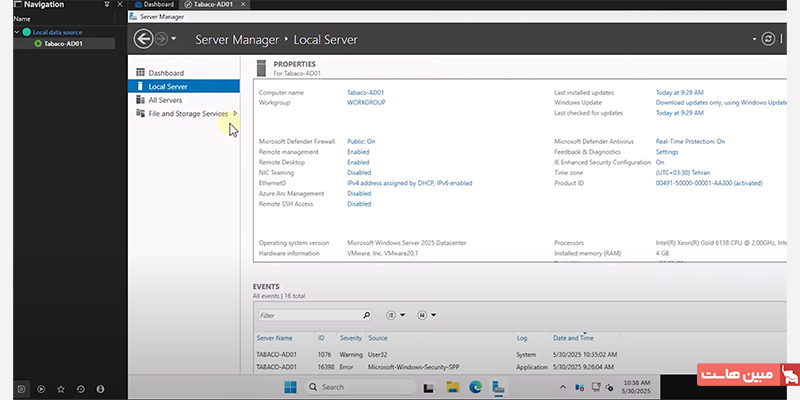Screen dimensions: 800x400
Task: Select Local data source in Navigation tree
Action: click(x=57, y=32)
